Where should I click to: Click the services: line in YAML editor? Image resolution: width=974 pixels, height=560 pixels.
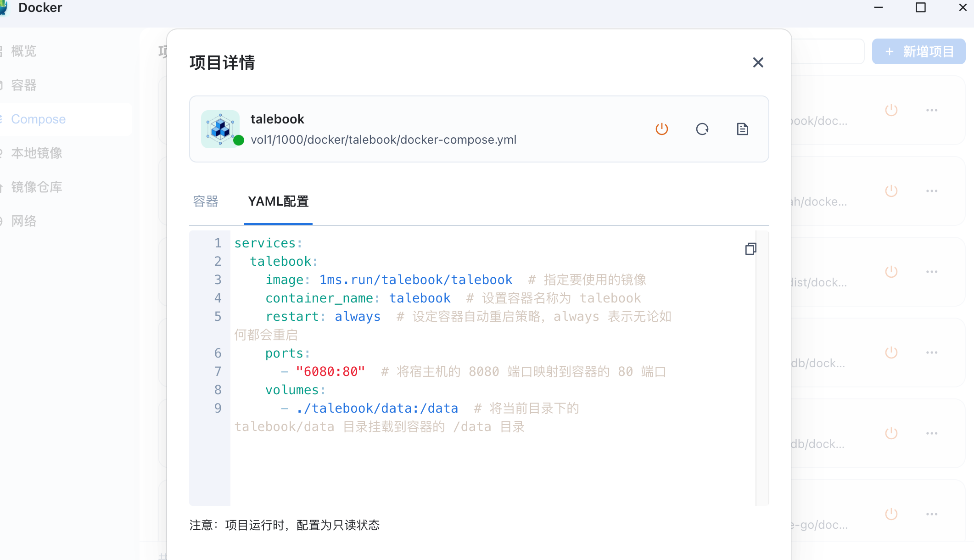(268, 243)
